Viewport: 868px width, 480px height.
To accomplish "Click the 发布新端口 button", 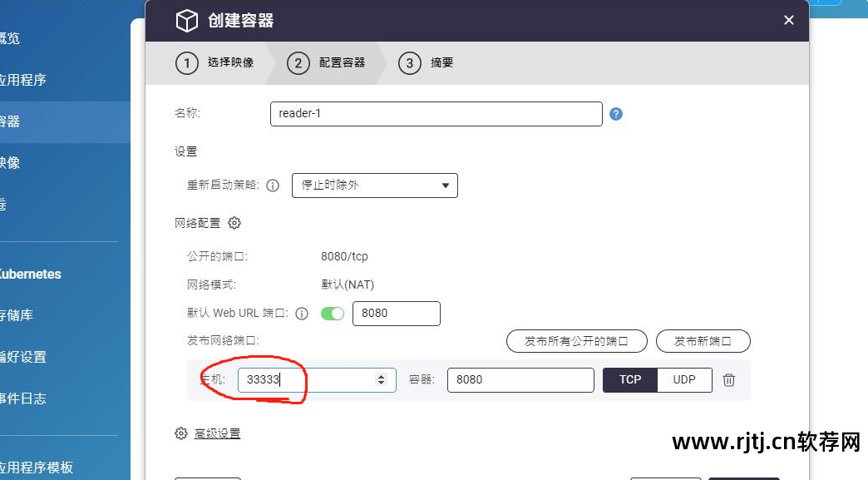I will click(x=703, y=340).
